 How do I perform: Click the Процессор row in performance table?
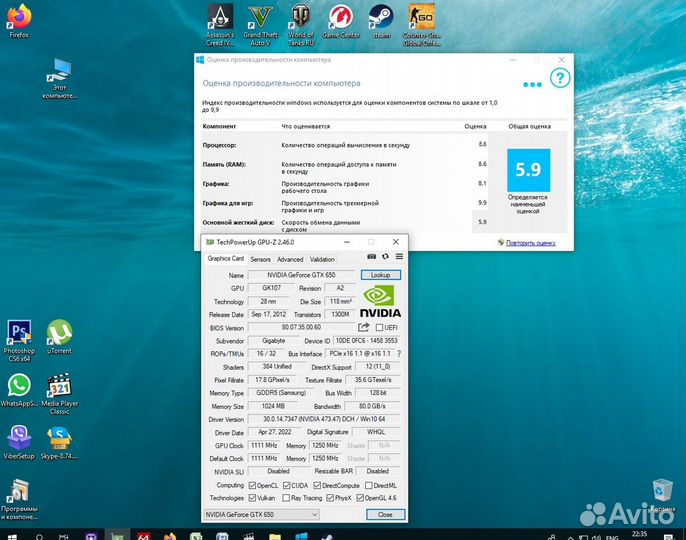click(345, 145)
